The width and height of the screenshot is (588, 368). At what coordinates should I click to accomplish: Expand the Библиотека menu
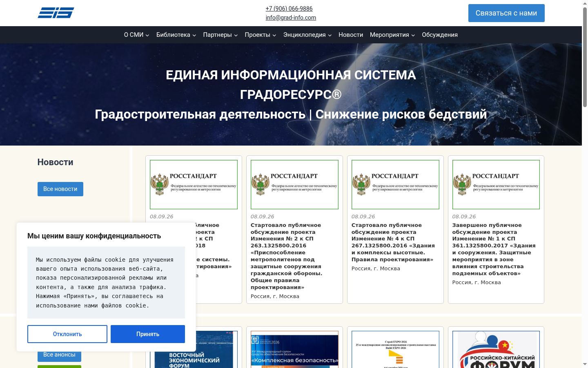(176, 35)
